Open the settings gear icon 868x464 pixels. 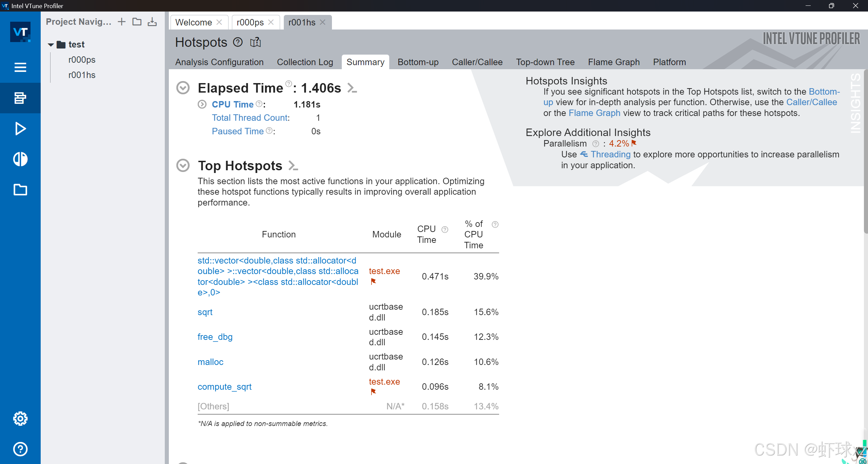[20, 419]
